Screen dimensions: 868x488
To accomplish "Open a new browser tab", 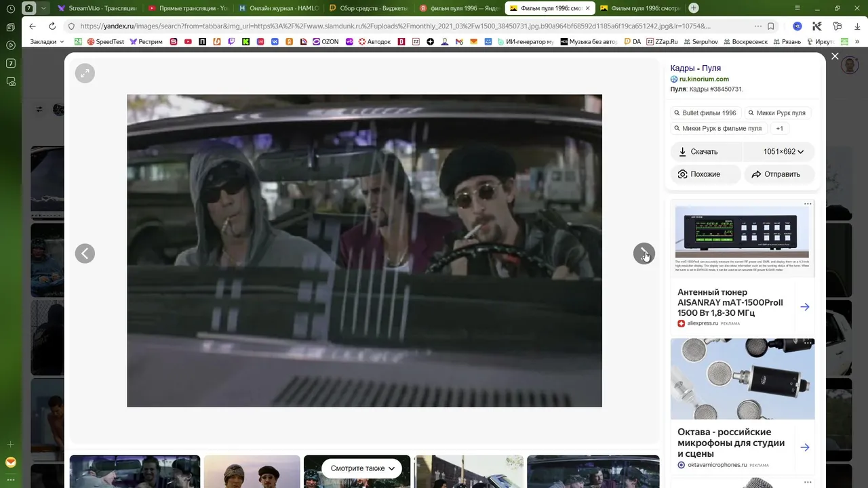I will (694, 8).
